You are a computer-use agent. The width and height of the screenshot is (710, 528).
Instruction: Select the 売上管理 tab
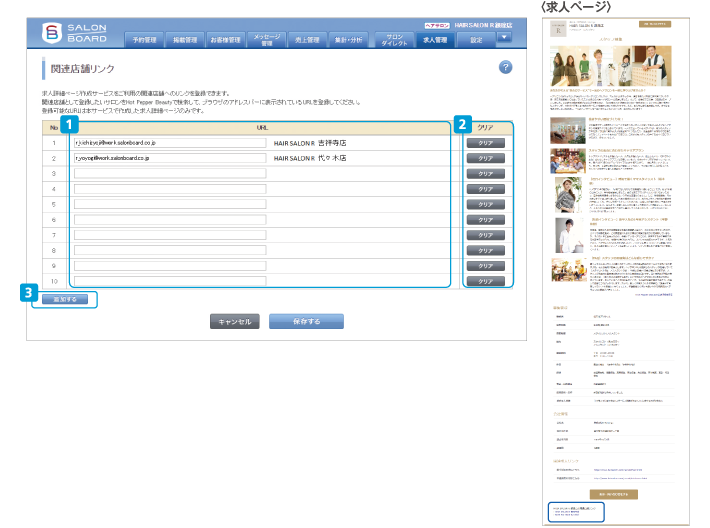pyautogui.click(x=307, y=40)
